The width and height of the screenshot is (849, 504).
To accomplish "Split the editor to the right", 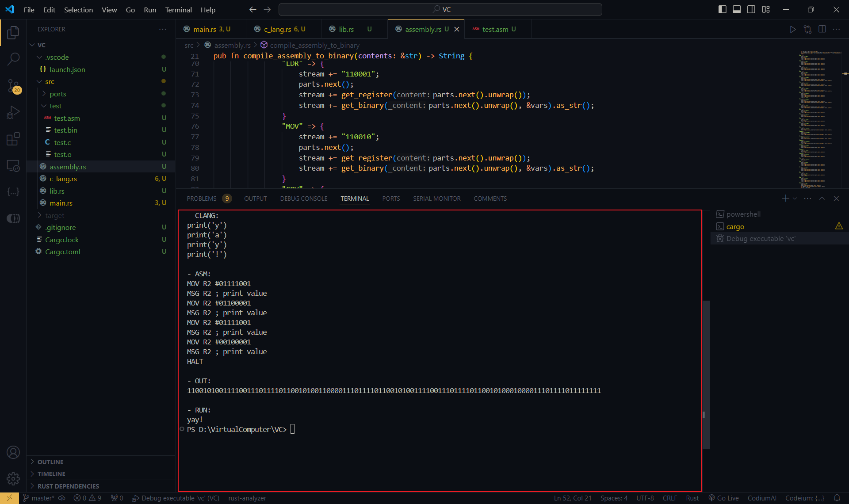I will tap(822, 29).
